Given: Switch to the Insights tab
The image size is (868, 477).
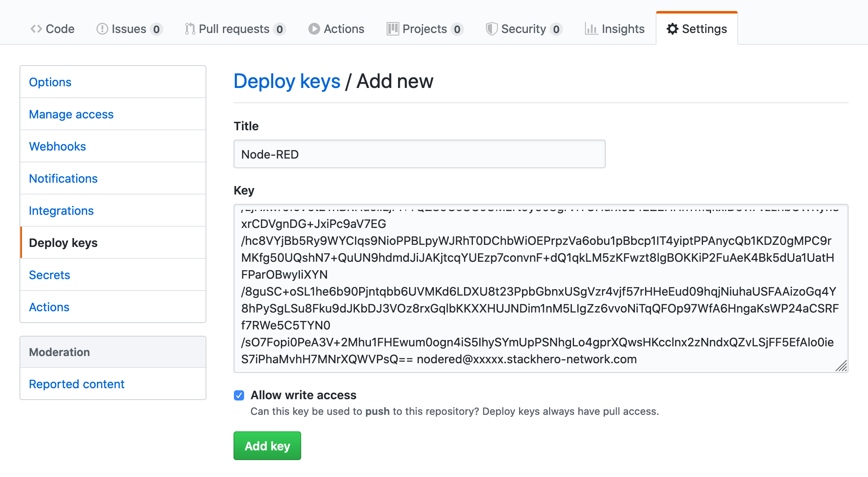Looking at the screenshot, I should (x=623, y=29).
